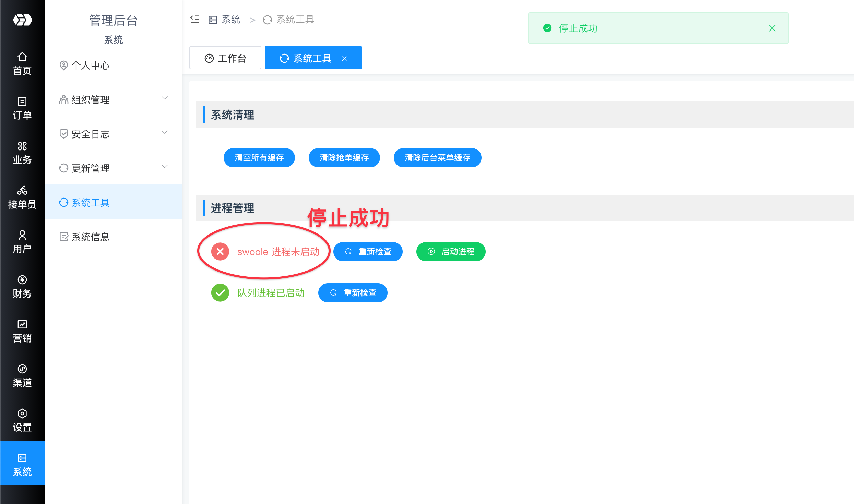This screenshot has height=504, width=854.
Task: Click the logo icon at sidebar top
Action: 22,20
